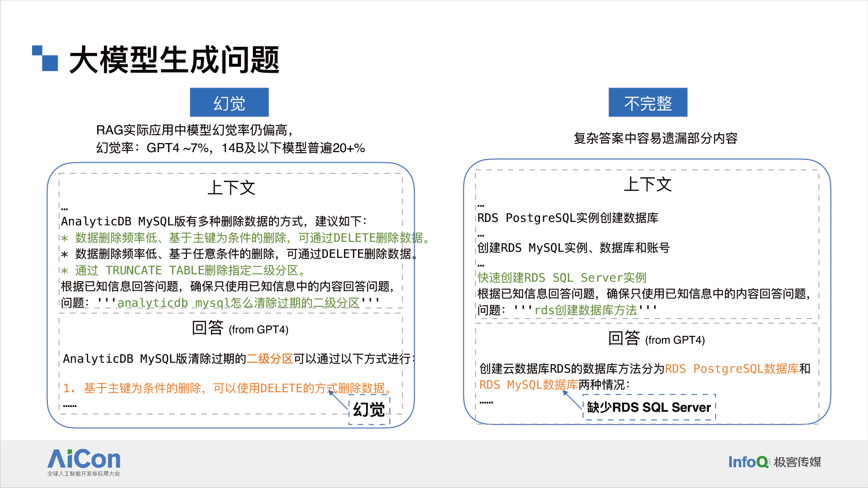
Task: Click the footer text 全球人工智能开发与应用大会
Action: pos(84,474)
